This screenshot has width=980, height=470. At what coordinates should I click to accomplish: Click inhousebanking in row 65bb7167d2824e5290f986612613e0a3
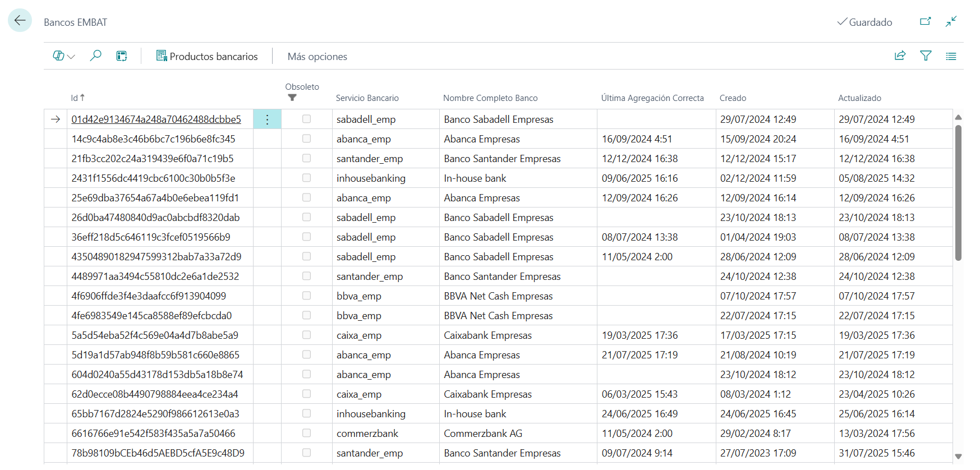371,413
